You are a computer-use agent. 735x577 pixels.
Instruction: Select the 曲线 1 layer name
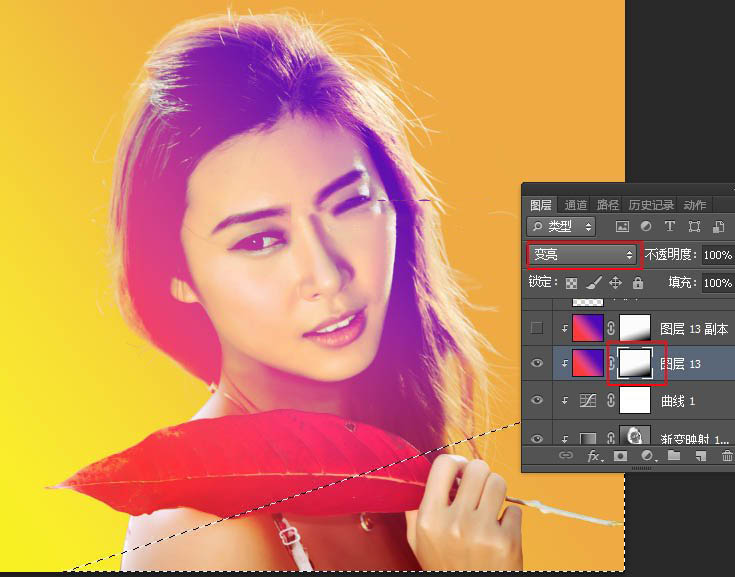pos(678,401)
